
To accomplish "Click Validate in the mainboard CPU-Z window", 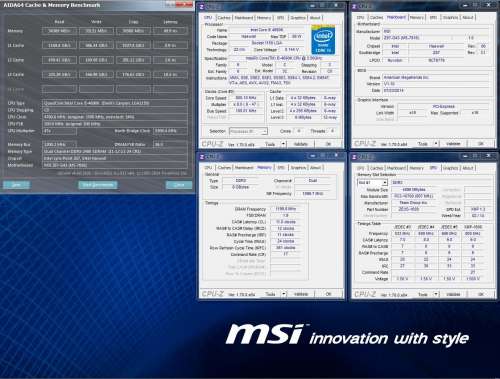I will pos(453,144).
